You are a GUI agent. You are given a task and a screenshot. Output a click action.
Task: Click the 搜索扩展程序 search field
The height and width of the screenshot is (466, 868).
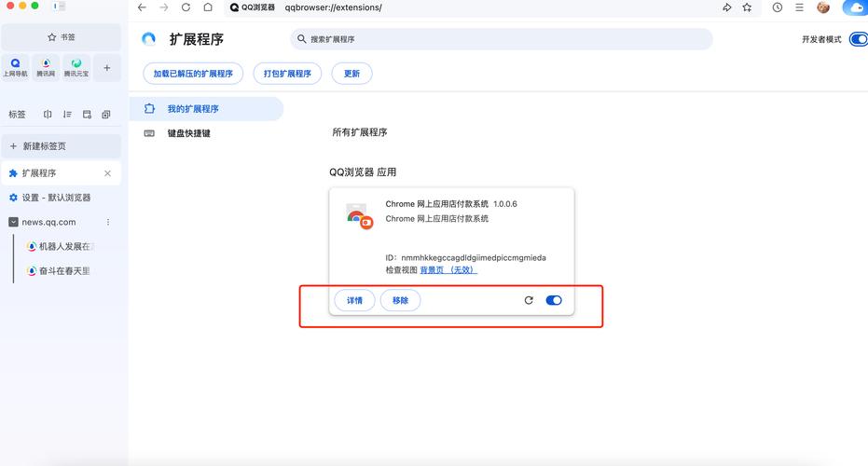(x=501, y=39)
